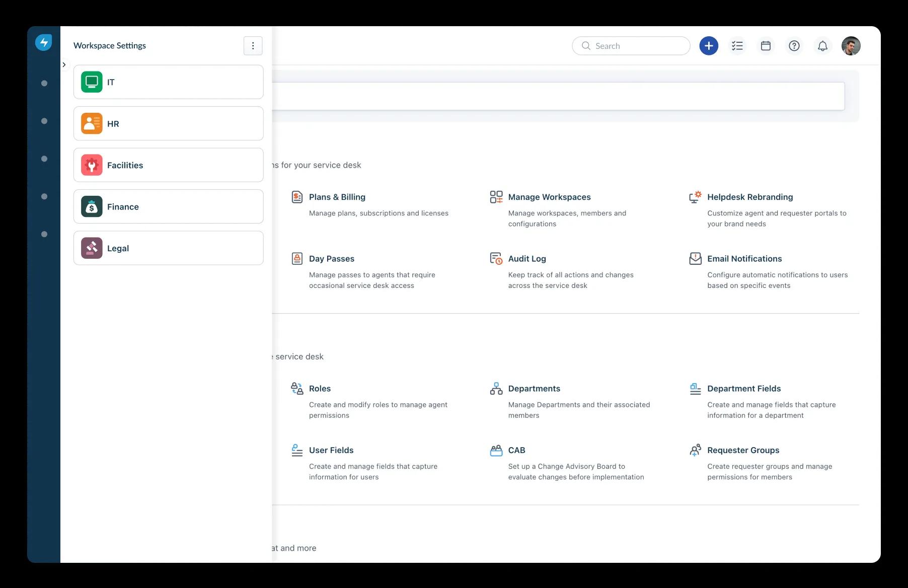Open CAB settings
This screenshot has height=588, width=908.
point(516,450)
